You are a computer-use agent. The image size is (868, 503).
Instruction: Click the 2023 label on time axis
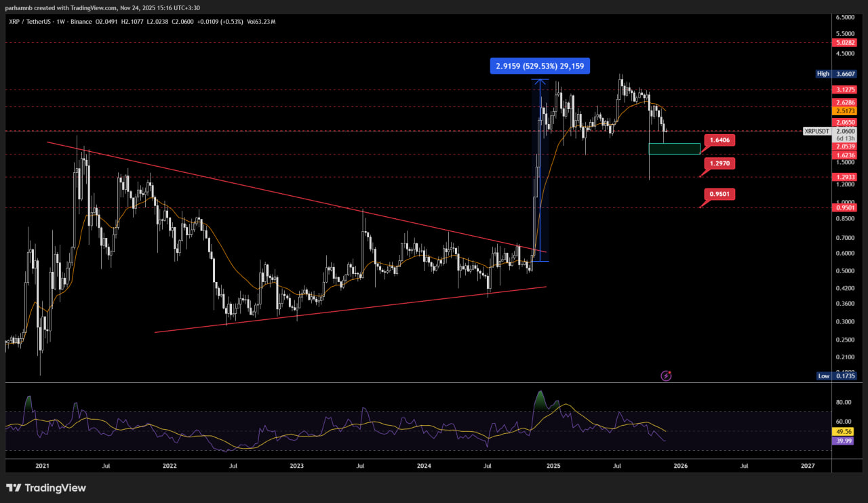[296, 466]
